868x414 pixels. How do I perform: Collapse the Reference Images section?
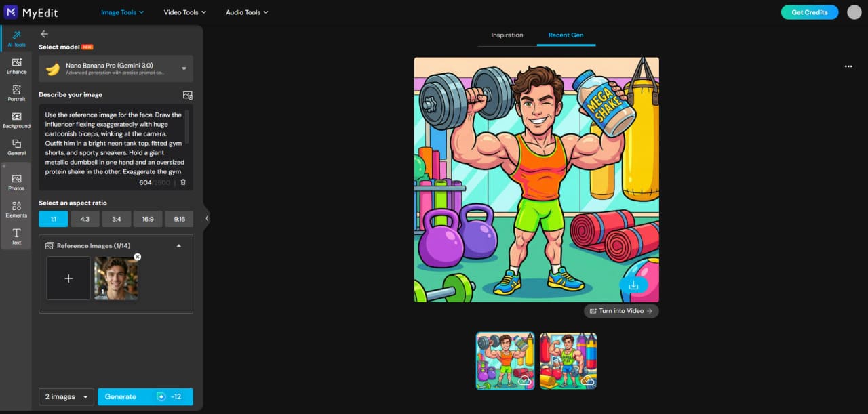click(179, 245)
